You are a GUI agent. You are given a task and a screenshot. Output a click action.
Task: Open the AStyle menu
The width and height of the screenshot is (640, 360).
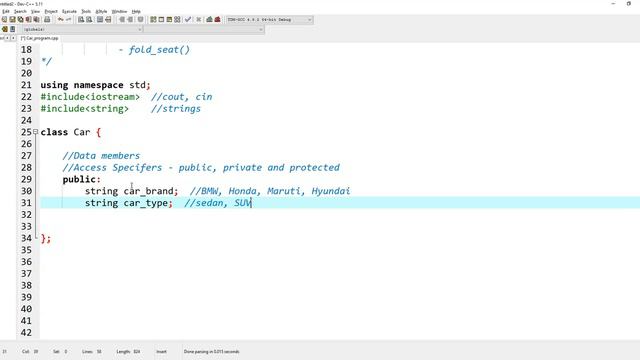tap(101, 11)
